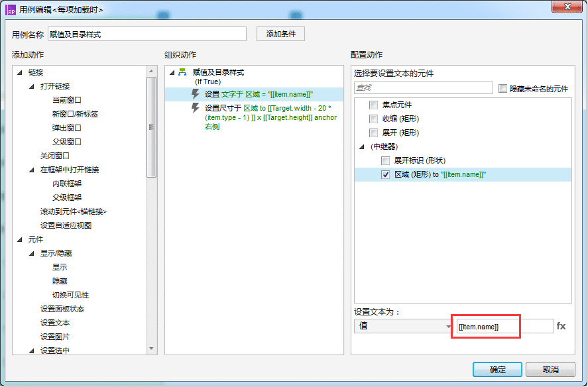The image size is (588, 387).
Task: Select the 关闭窗口 action
Action: click(55, 156)
